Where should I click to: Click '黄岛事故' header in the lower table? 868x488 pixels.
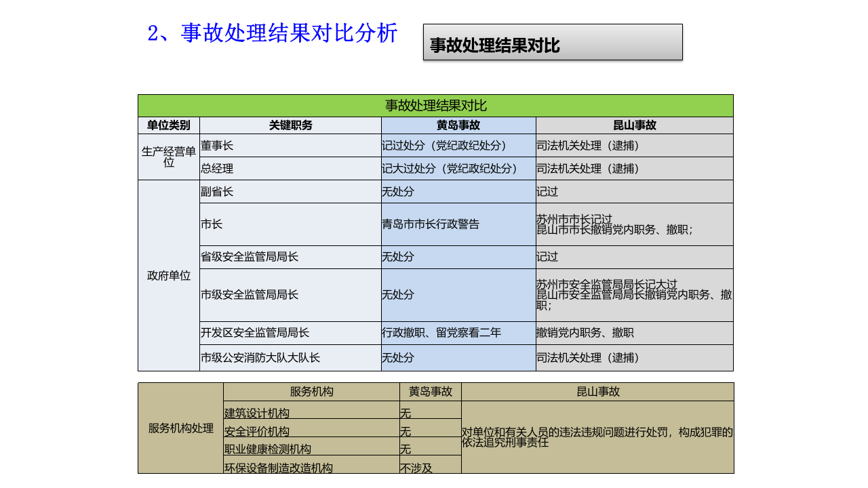431,392
